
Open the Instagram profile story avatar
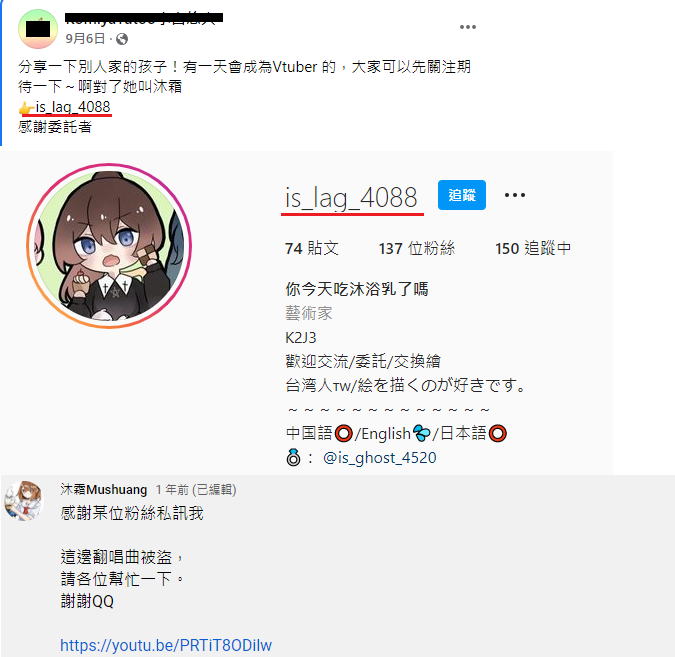pyautogui.click(x=109, y=246)
